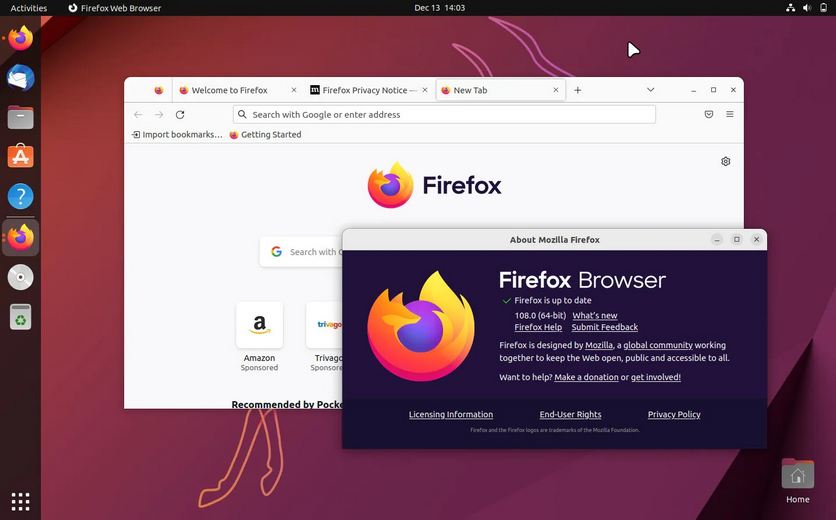Close the New Tab tab
The image size is (836, 520).
click(556, 90)
